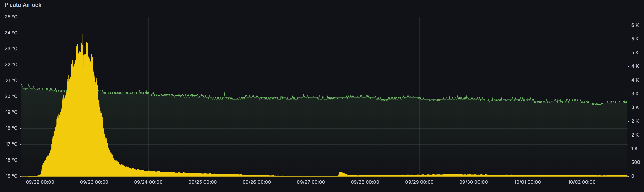The image size is (644, 192).
Task: Click the tallest yellow spike at the peak
Action: coord(88,34)
